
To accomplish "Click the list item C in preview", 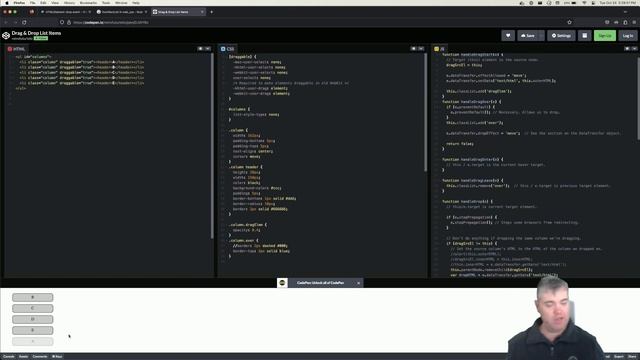I will tap(33, 308).
